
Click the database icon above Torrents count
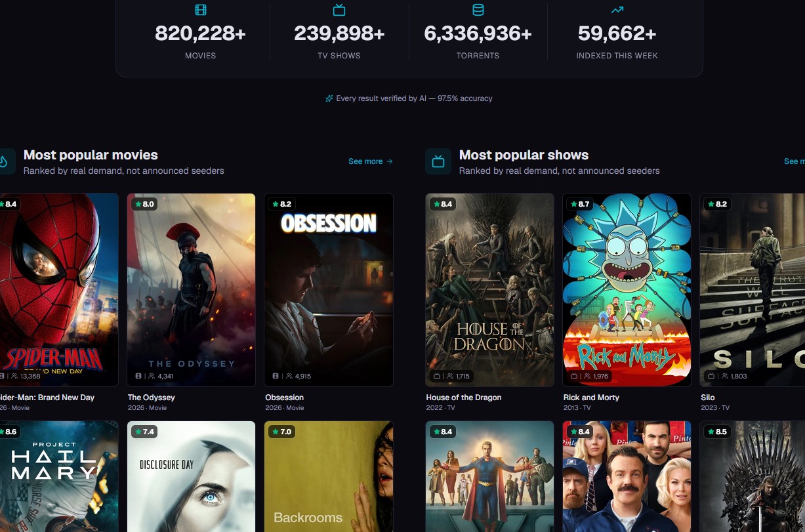pos(478,10)
